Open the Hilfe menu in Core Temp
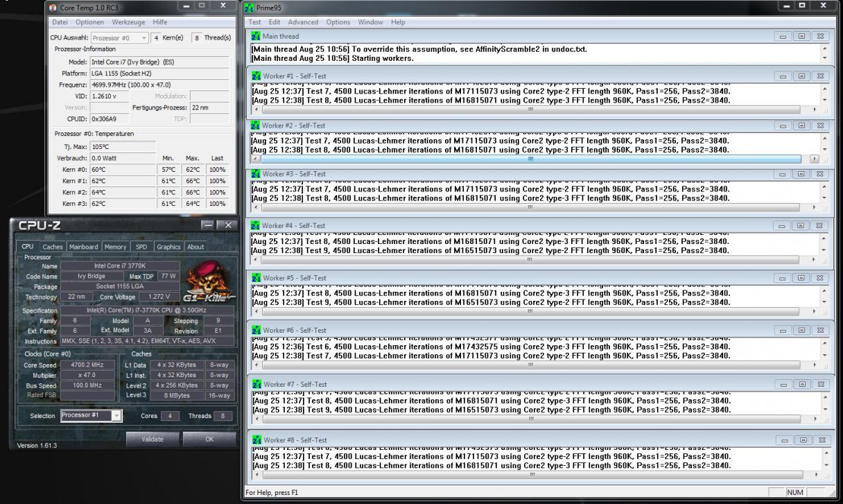Viewport: 843px width, 504px height. pyautogui.click(x=159, y=22)
